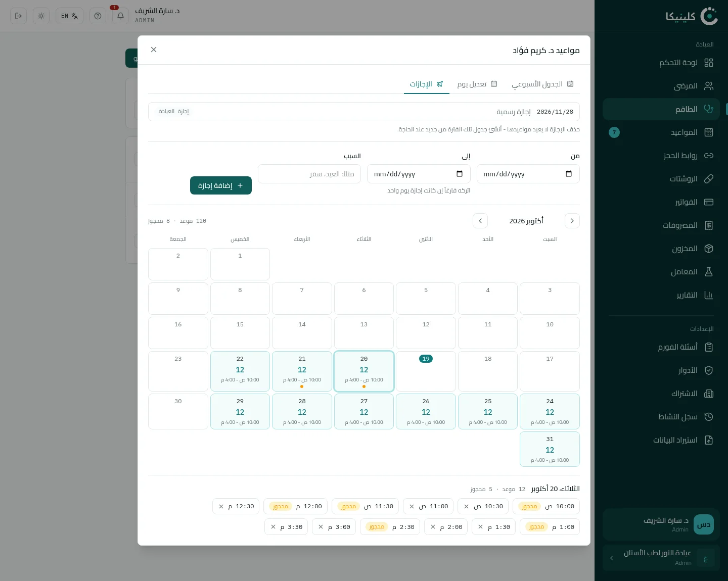This screenshot has height=581, width=728.
Task: Click the logout icon in the top bar
Action: 19,16
